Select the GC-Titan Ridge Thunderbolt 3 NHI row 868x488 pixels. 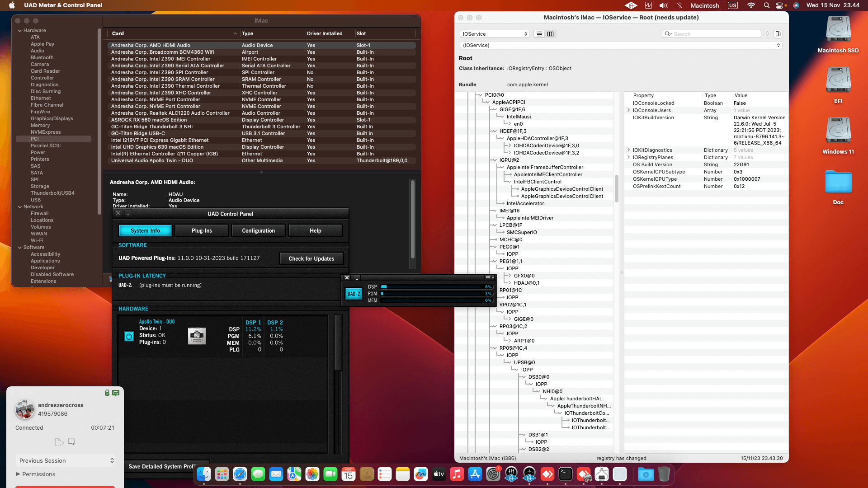(x=261, y=127)
